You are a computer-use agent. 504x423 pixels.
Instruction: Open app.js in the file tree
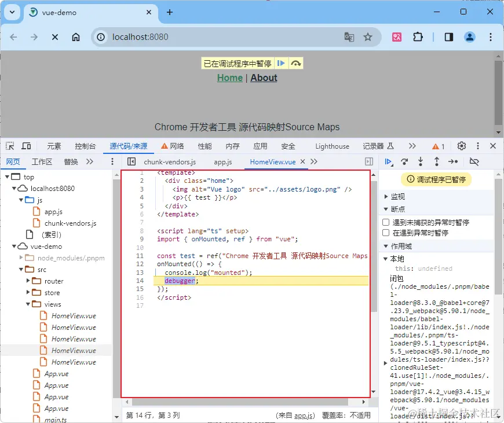point(53,212)
